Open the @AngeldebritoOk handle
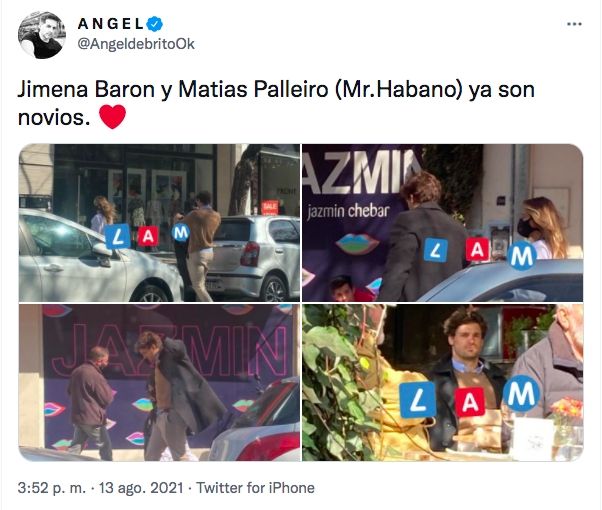The image size is (602, 510). [x=136, y=44]
